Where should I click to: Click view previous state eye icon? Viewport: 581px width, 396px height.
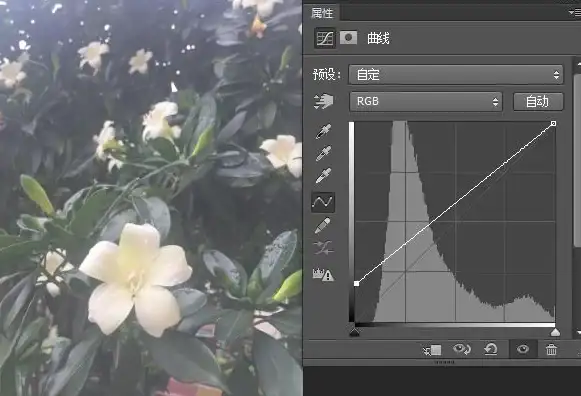pyautogui.click(x=461, y=349)
